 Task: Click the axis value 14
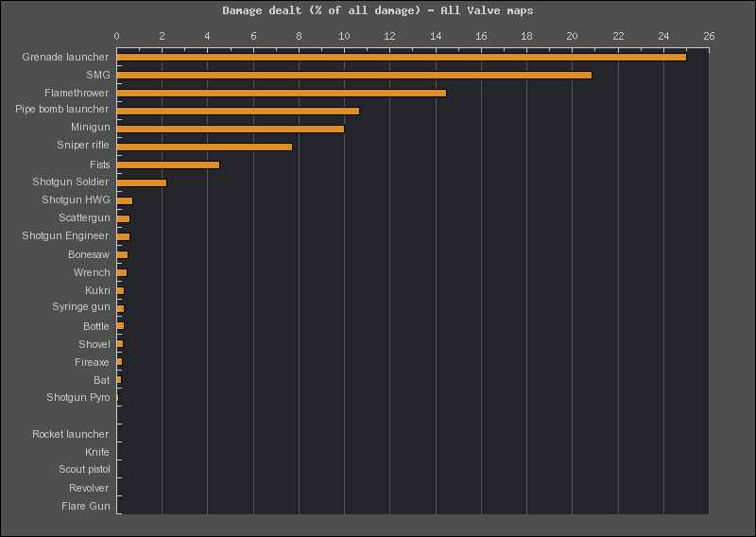436,36
